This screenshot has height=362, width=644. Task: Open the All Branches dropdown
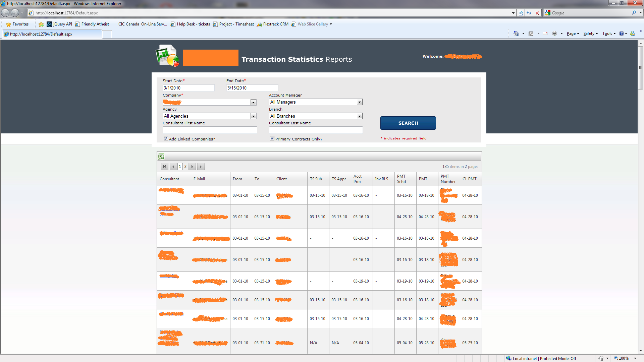coord(360,116)
